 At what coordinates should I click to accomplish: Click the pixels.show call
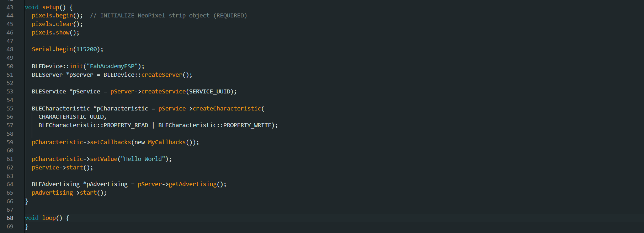tap(55, 33)
